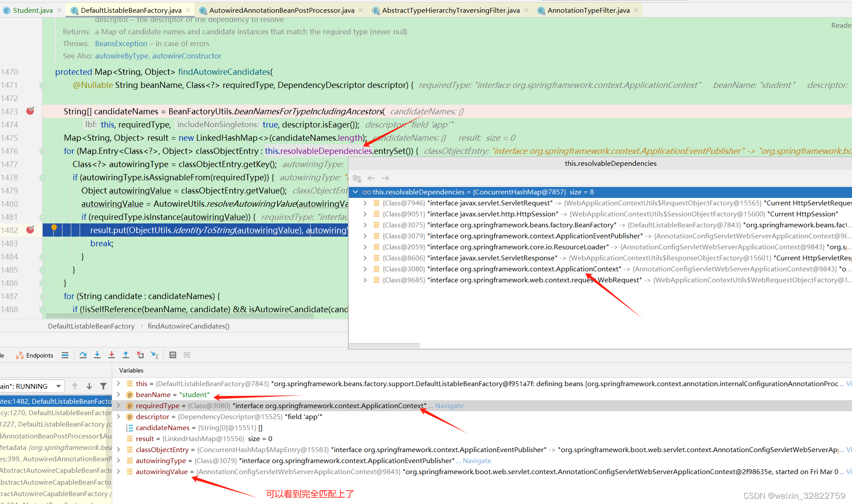Expand ApplicationContext entry Class@3080
852x504 pixels.
click(365, 269)
